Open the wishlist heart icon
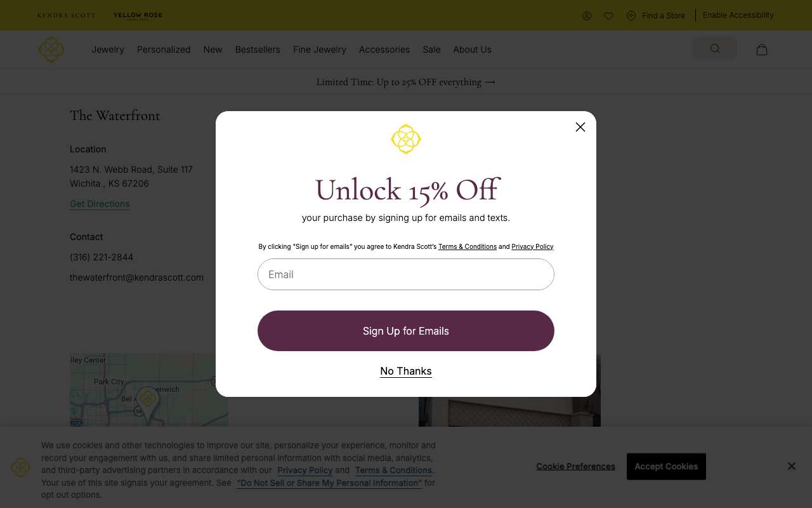812x508 pixels. coord(608,16)
